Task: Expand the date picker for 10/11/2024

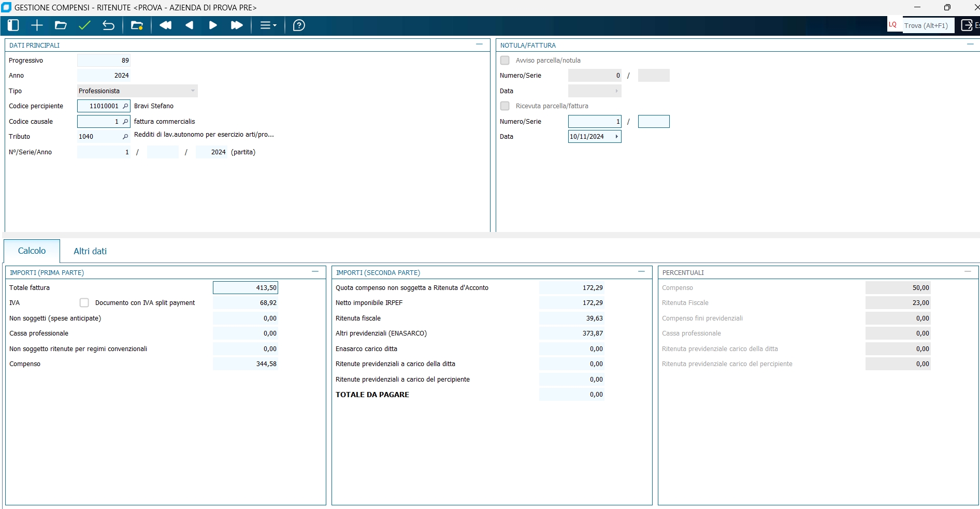Action: (x=616, y=137)
